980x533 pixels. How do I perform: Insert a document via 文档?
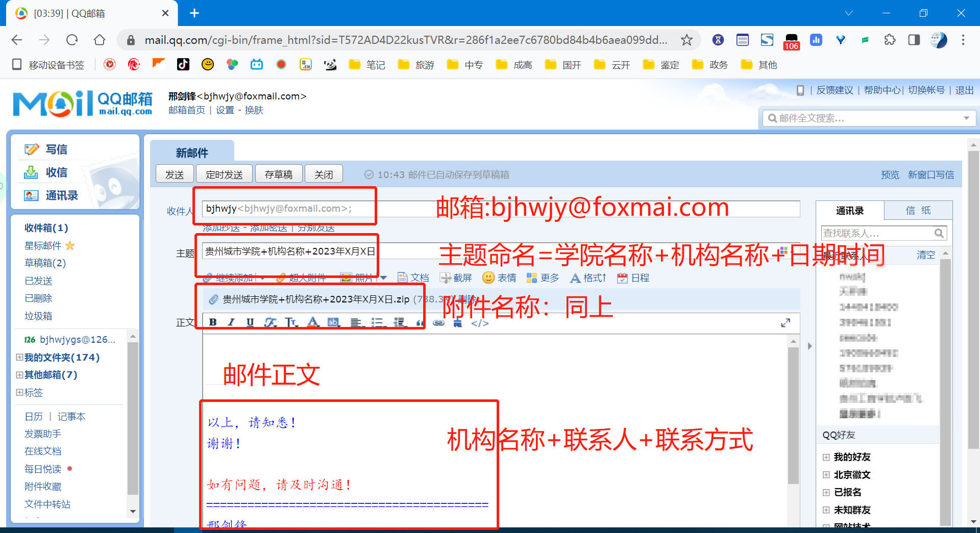click(413, 277)
